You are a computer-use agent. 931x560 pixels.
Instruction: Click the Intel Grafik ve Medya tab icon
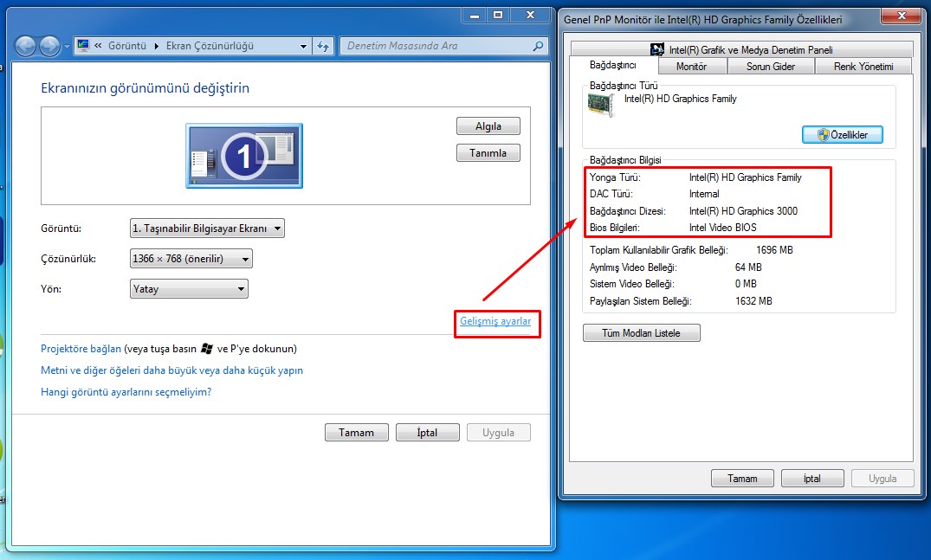pos(657,50)
